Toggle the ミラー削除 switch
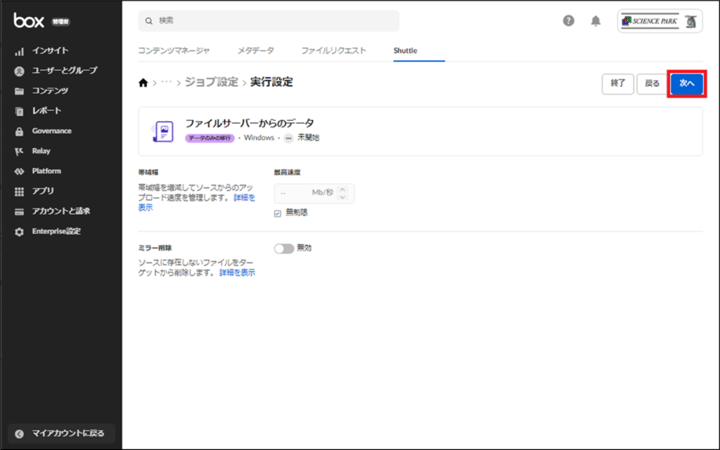The width and height of the screenshot is (720, 450). tap(283, 248)
